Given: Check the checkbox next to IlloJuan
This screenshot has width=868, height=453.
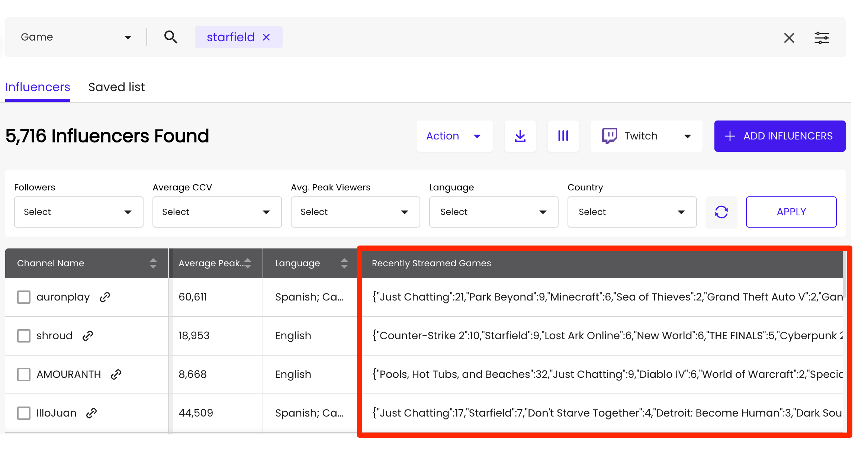Looking at the screenshot, I should click(x=23, y=413).
